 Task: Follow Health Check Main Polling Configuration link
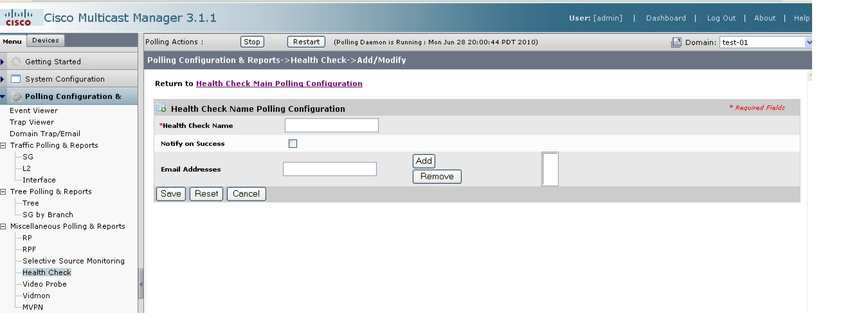(x=279, y=84)
